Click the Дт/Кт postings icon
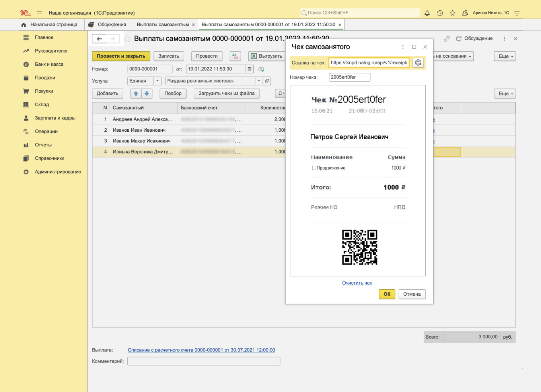The width and height of the screenshot is (541, 392). click(x=235, y=56)
